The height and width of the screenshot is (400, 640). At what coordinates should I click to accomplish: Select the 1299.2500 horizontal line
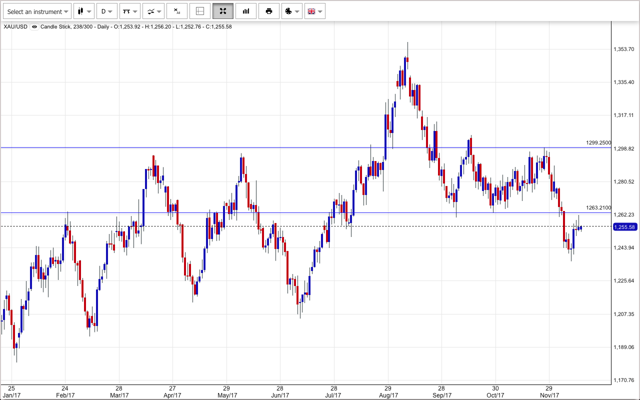(x=300, y=148)
